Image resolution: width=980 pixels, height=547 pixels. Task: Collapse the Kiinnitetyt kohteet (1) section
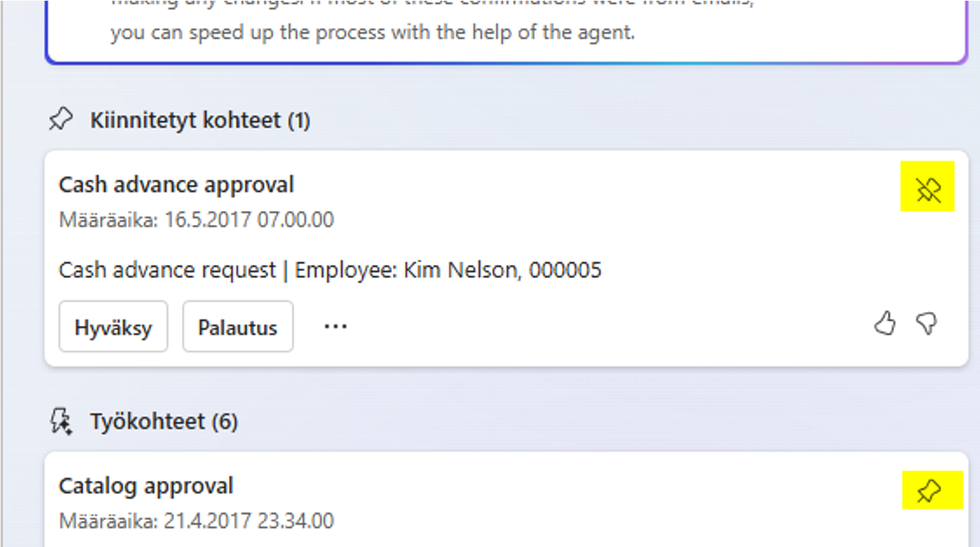[x=200, y=120]
